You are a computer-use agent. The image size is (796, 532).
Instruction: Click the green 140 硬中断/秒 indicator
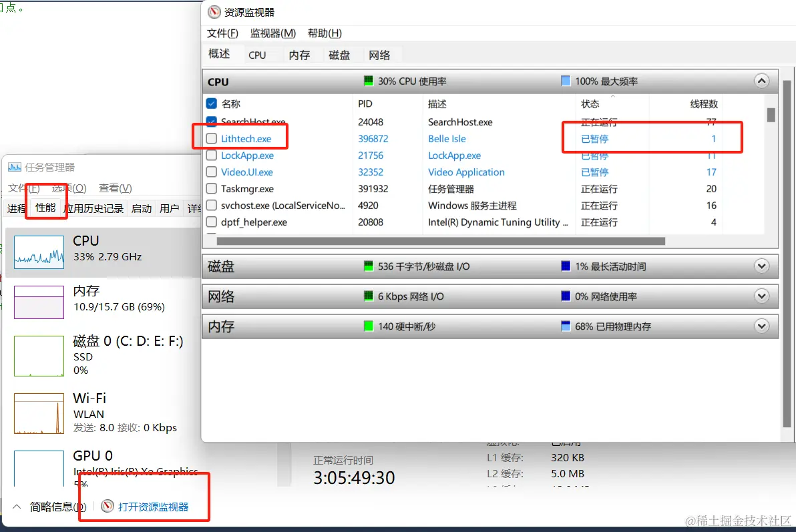[x=369, y=326]
